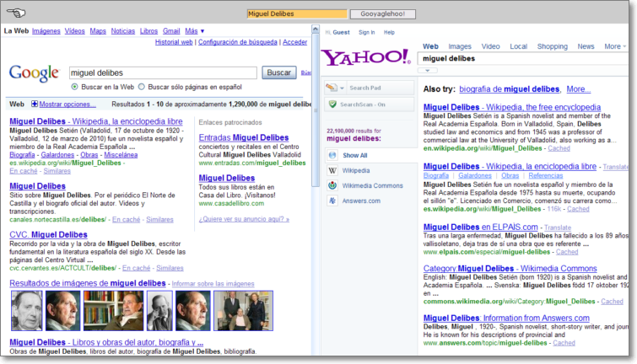This screenshot has width=637, height=364.
Task: Open CVC. Miguel Delibes result
Action: point(48,234)
